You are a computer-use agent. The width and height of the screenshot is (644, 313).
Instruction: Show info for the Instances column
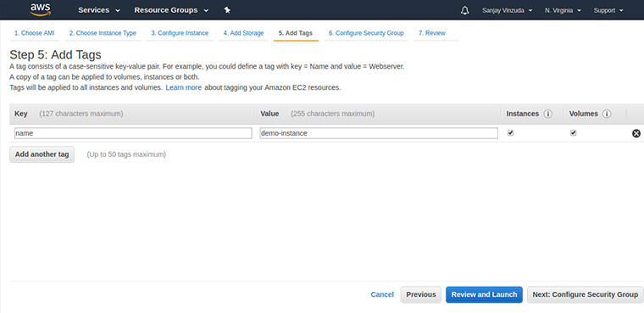tap(547, 114)
